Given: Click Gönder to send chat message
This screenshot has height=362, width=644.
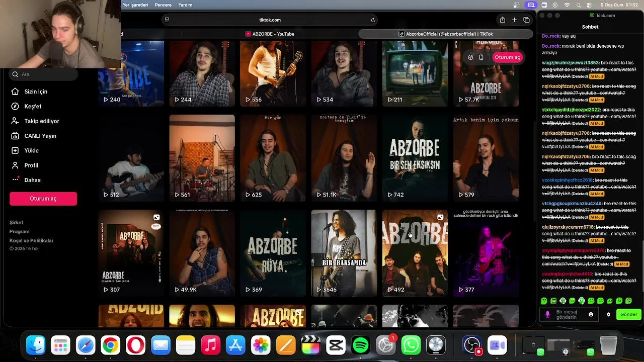Looking at the screenshot, I should click(628, 314).
